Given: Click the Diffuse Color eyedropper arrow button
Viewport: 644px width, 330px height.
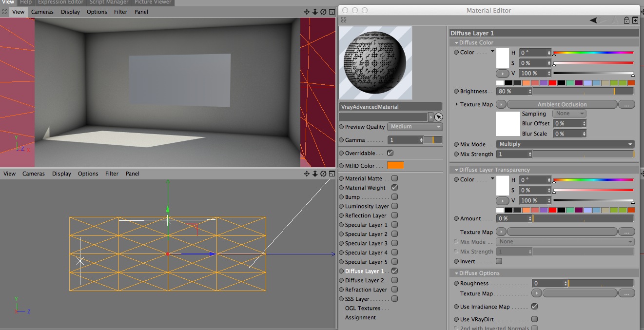Looking at the screenshot, I should click(502, 73).
